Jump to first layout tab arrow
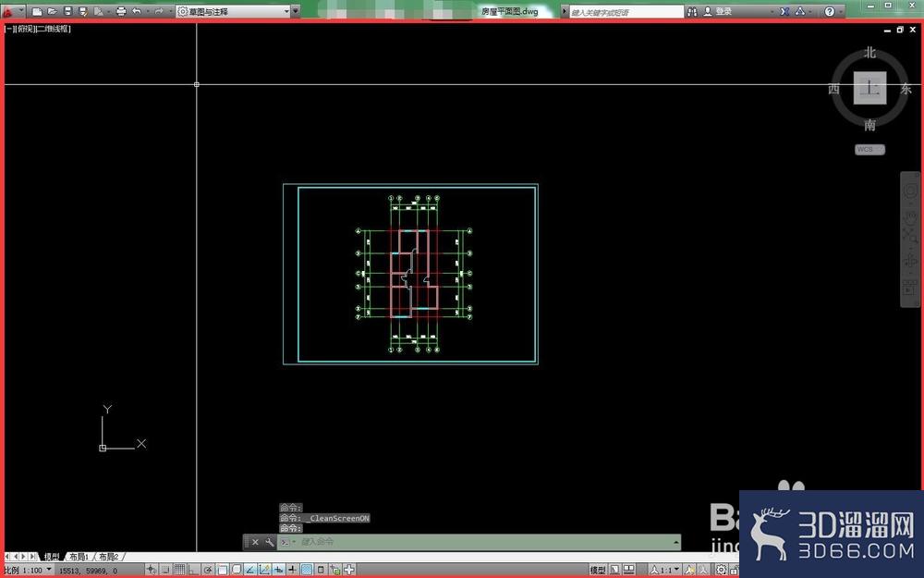 [x=7, y=556]
